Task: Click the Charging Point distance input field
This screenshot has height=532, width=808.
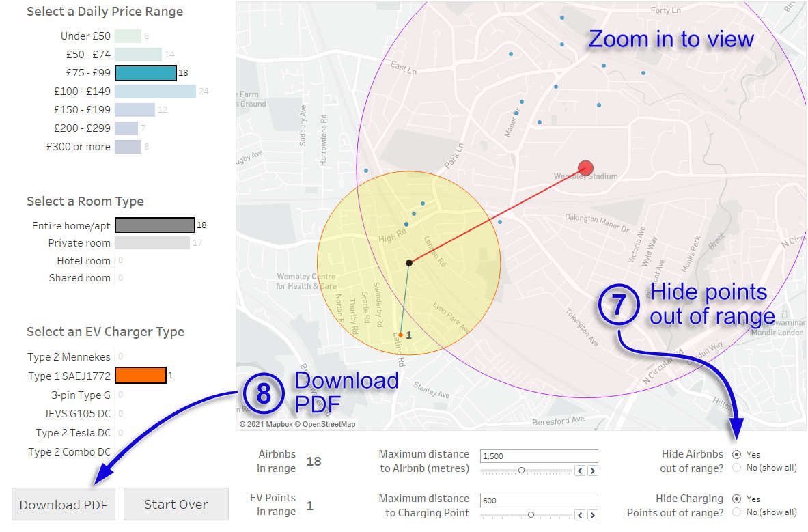Action: tap(539, 501)
